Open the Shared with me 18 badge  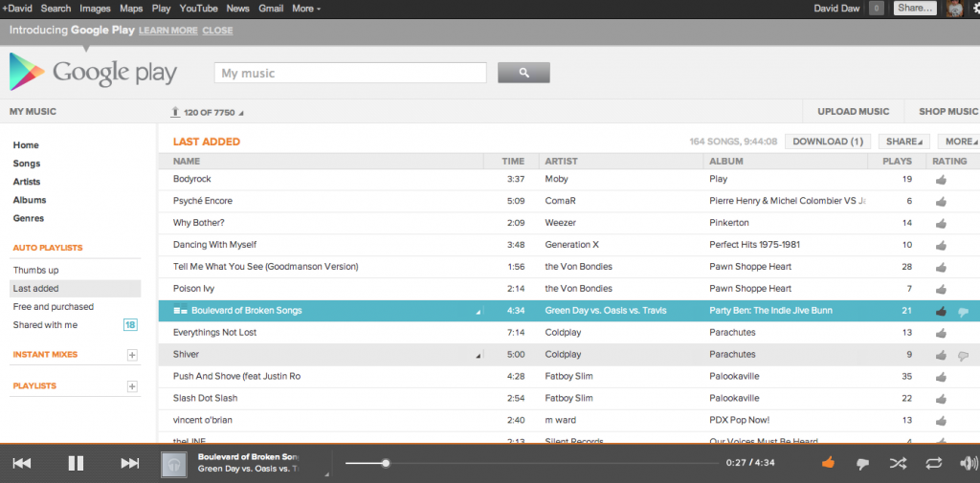(x=130, y=325)
